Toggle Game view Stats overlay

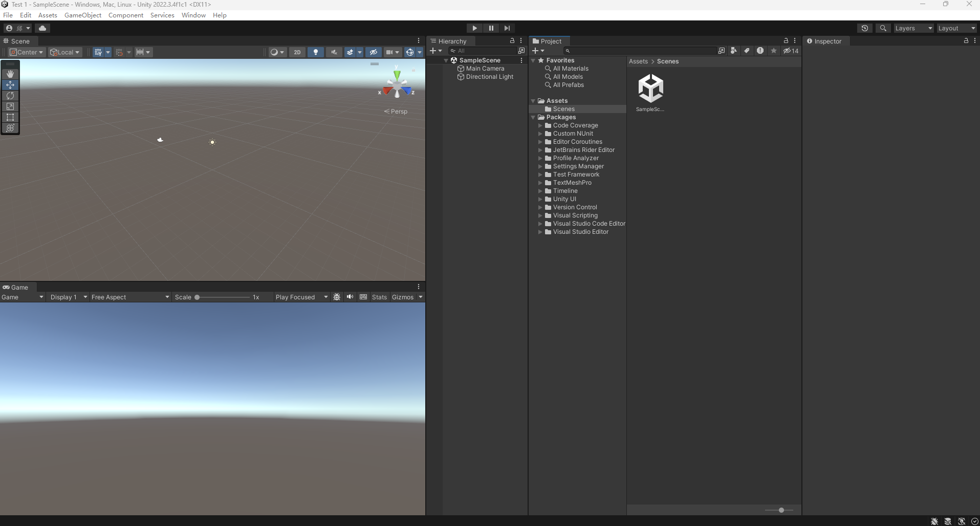[379, 297]
